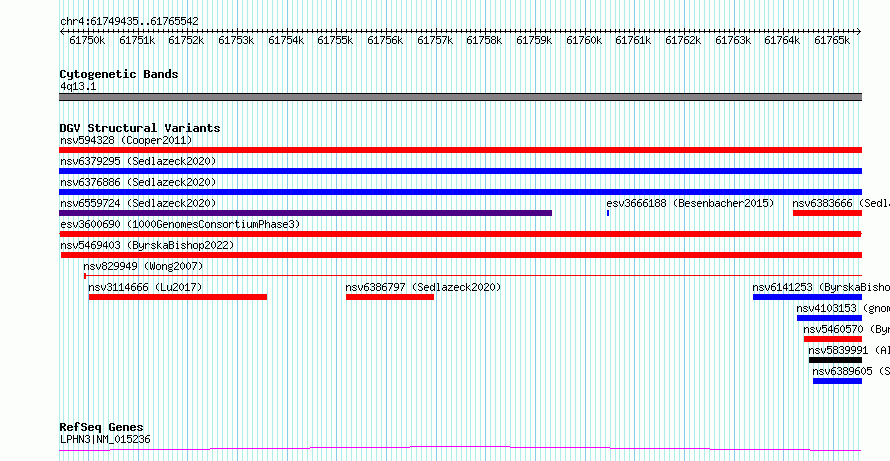Click the 61765k ruler tick label
Screen dimensions: 890x461
(x=832, y=40)
